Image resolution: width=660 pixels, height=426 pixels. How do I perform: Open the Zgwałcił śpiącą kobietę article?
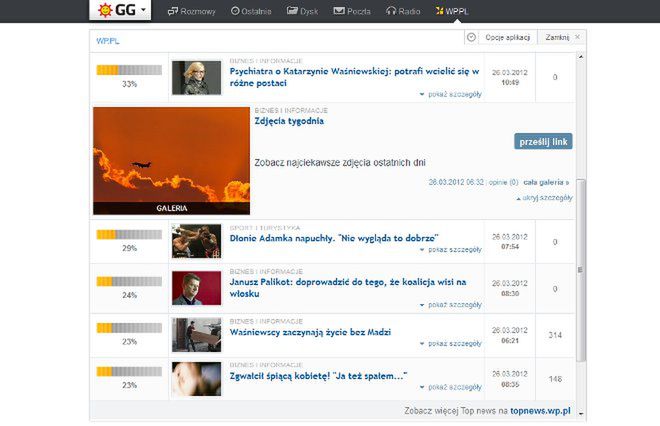tap(318, 376)
